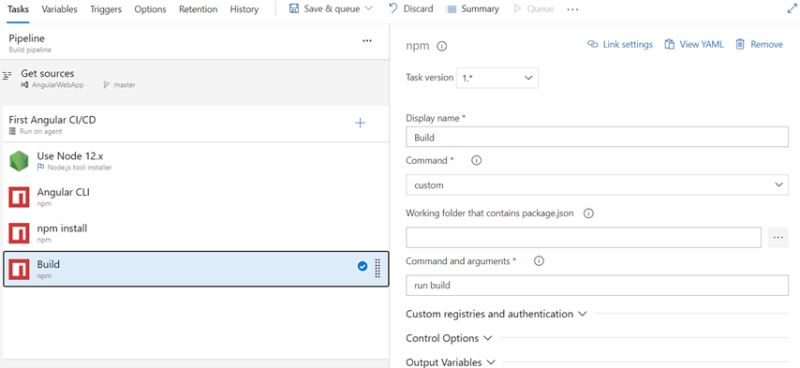Click the Get sources list icon
This screenshot has height=368, width=800.
tap(7, 76)
